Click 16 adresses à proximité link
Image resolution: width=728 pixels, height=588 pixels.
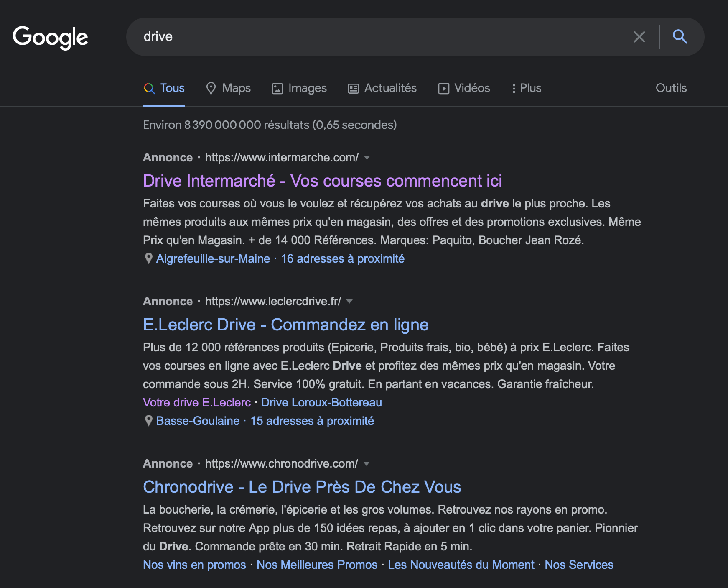343,258
